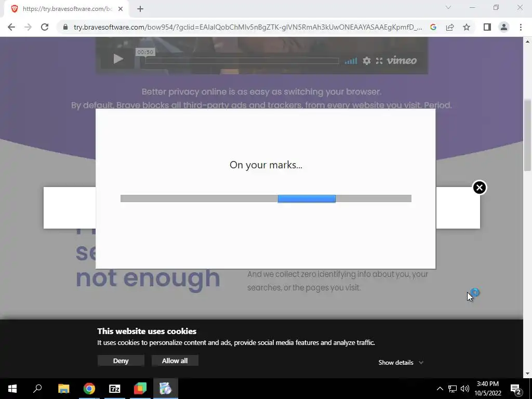Open the tab search chevron
The width and height of the screenshot is (532, 399).
448,7
